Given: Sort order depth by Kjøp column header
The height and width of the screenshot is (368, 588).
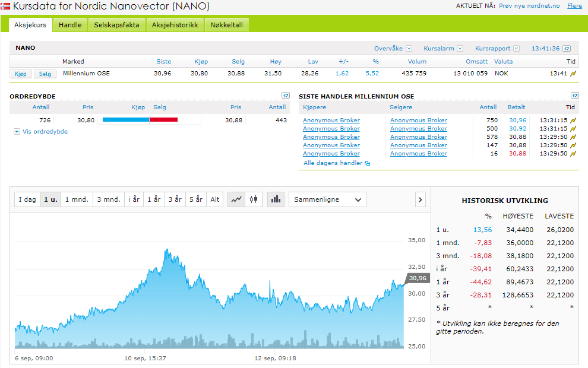Looking at the screenshot, I should tap(138, 107).
